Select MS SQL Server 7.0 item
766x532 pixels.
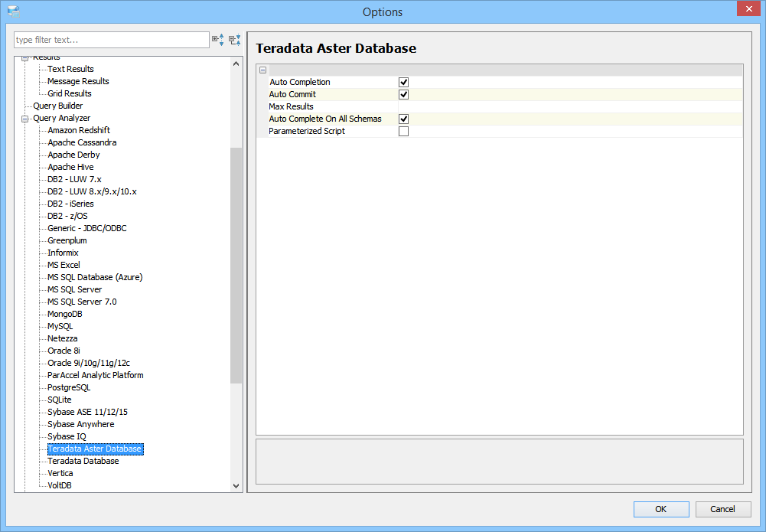(x=82, y=301)
